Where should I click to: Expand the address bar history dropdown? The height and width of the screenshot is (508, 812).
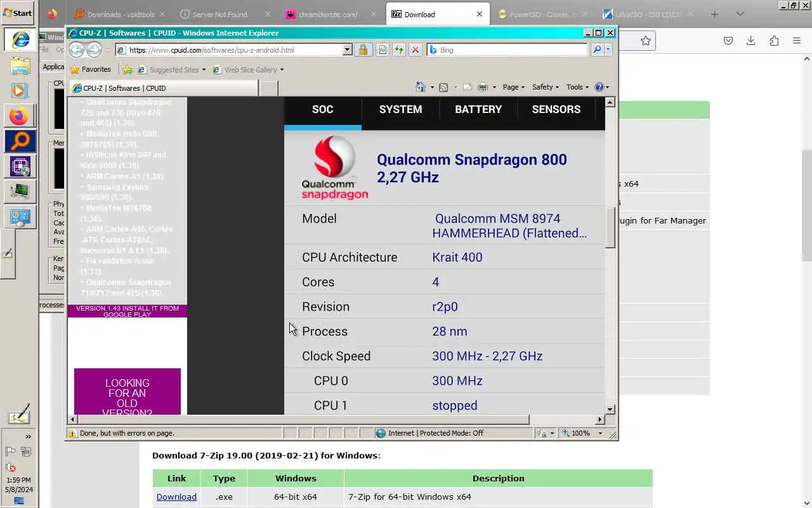click(347, 50)
